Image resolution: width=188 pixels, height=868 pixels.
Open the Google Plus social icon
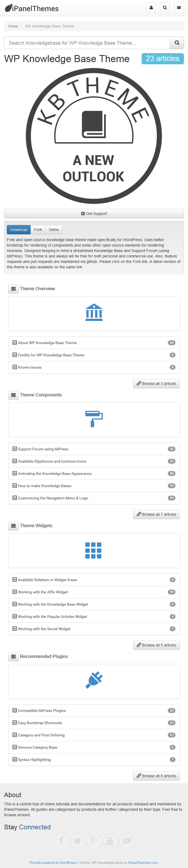[94, 841]
